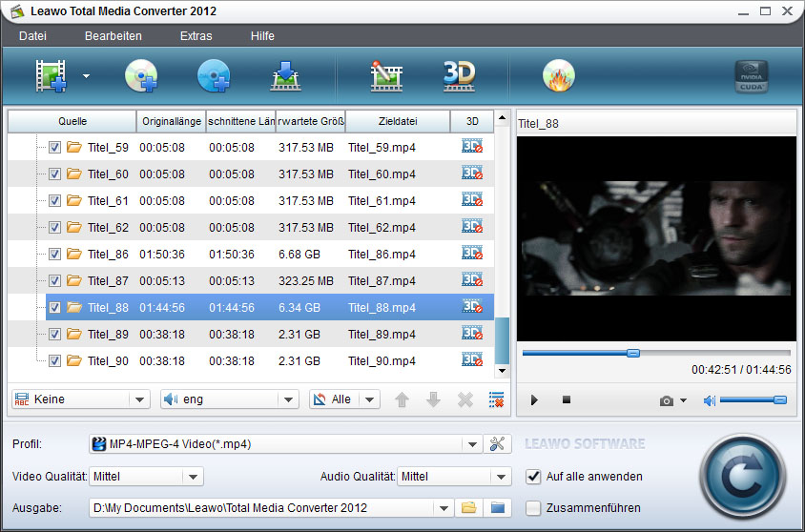Play the preview video
The height and width of the screenshot is (532, 805).
[534, 400]
